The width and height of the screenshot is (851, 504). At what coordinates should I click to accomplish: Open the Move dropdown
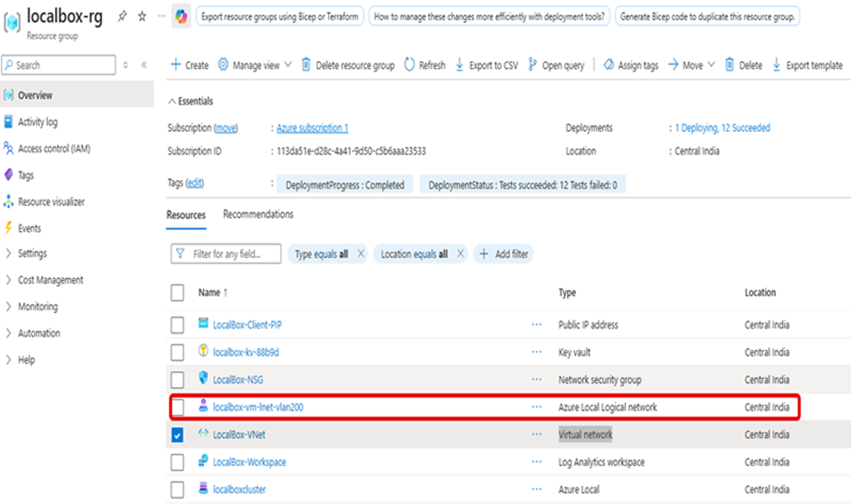coord(691,65)
